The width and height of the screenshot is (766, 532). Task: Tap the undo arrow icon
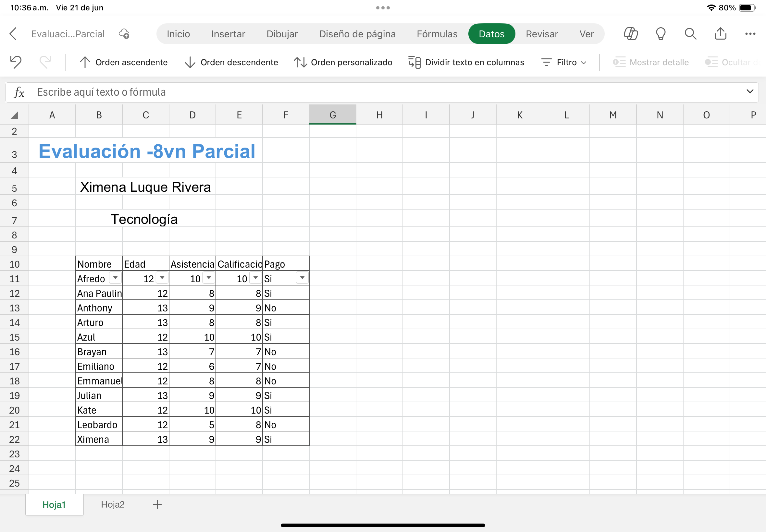click(16, 62)
